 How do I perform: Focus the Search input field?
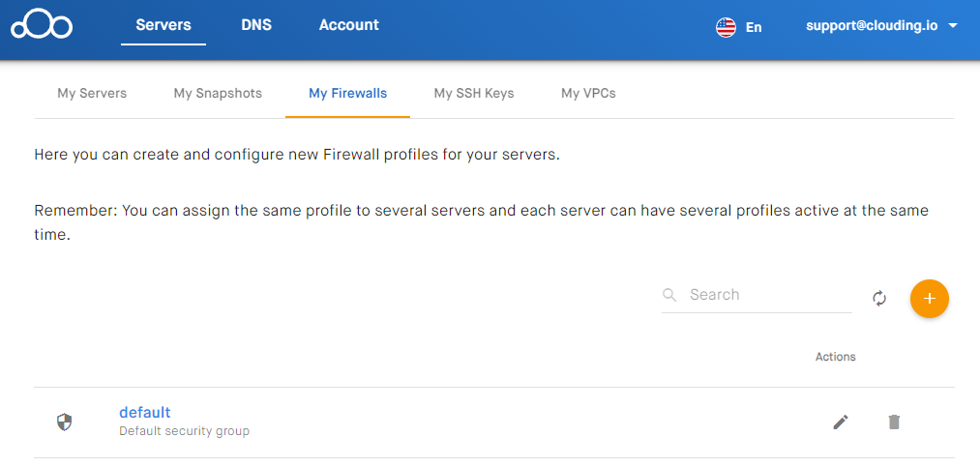pos(769,295)
